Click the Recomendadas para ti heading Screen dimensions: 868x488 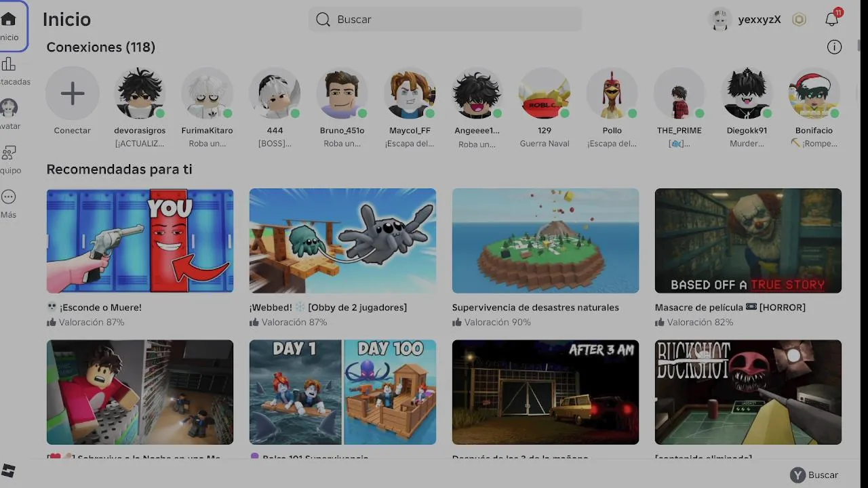pos(119,169)
